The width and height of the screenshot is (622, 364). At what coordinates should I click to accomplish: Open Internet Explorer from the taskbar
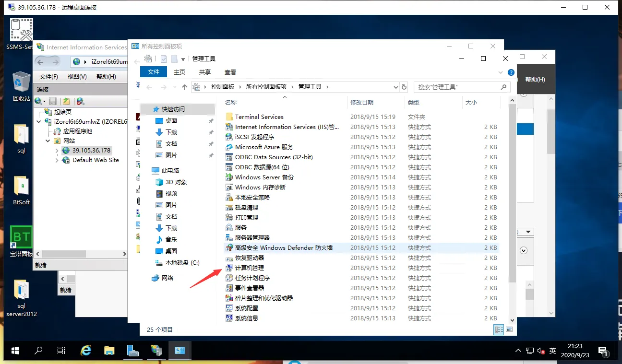[86, 351]
